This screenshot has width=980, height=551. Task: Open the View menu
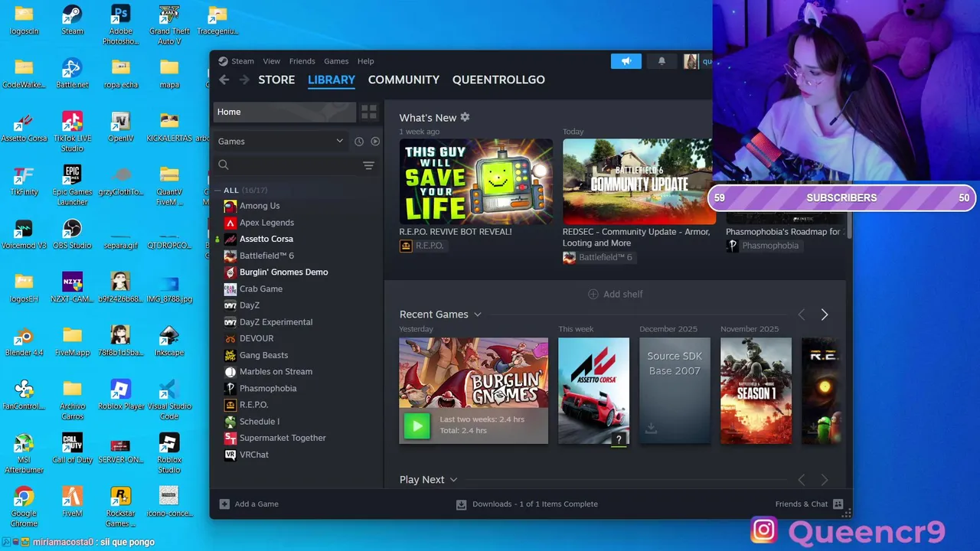tap(271, 61)
